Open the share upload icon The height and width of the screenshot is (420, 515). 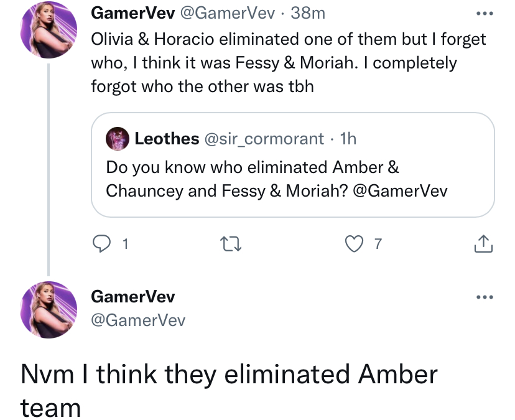click(x=483, y=243)
